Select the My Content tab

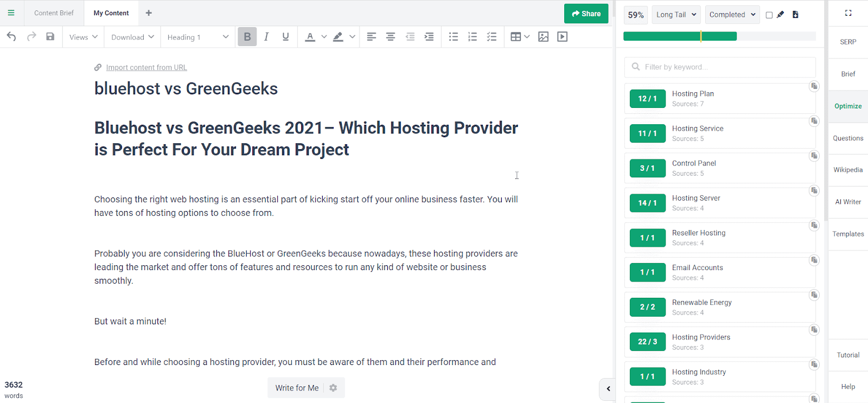tap(111, 13)
